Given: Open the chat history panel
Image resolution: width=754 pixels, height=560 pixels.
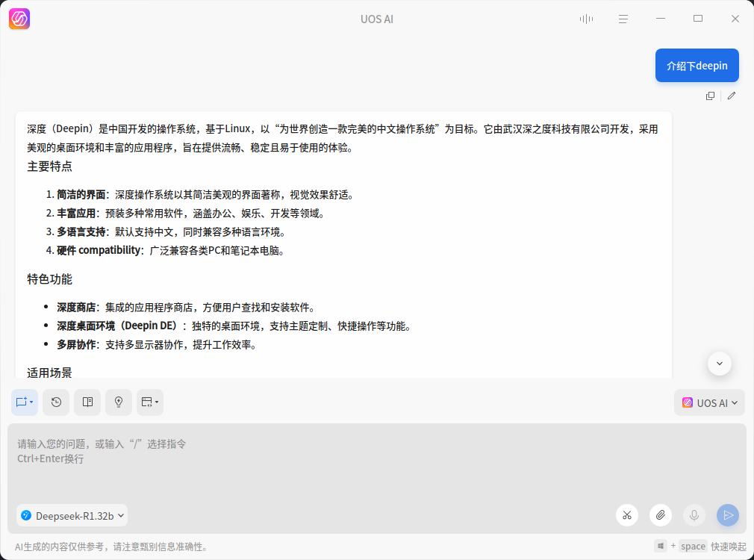Looking at the screenshot, I should pyautogui.click(x=56, y=402).
